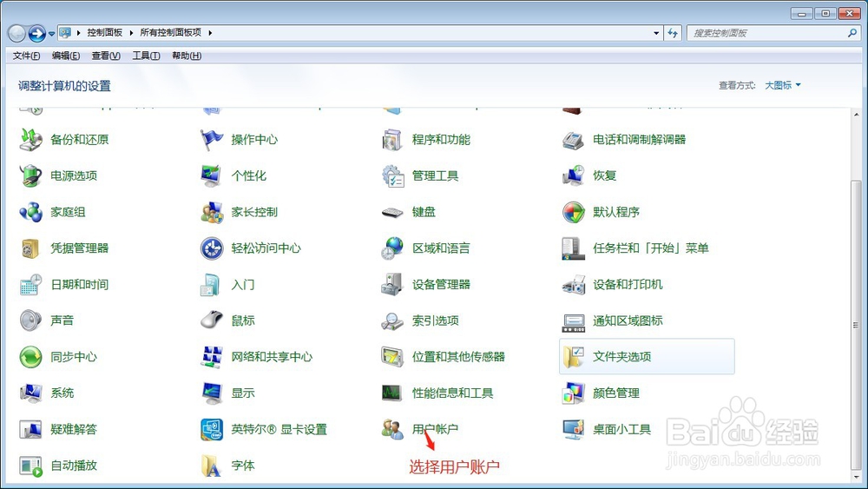The width and height of the screenshot is (868, 489).
Task: Open 家长控制 icon
Action: [212, 212]
